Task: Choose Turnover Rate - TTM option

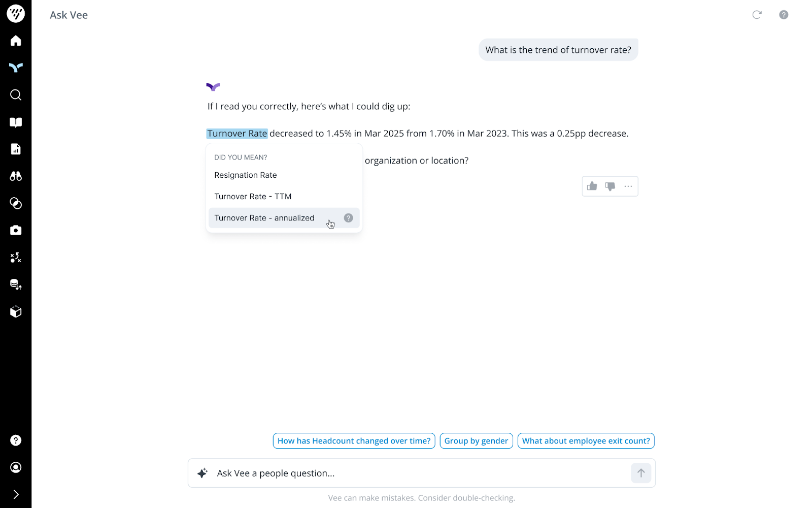Action: pyautogui.click(x=253, y=197)
